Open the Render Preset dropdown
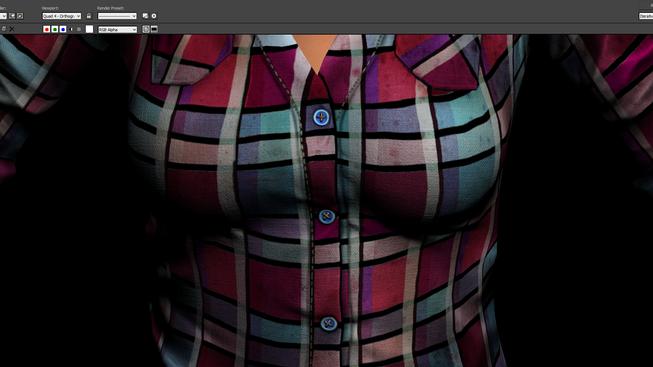This screenshot has width=653, height=367. click(117, 16)
